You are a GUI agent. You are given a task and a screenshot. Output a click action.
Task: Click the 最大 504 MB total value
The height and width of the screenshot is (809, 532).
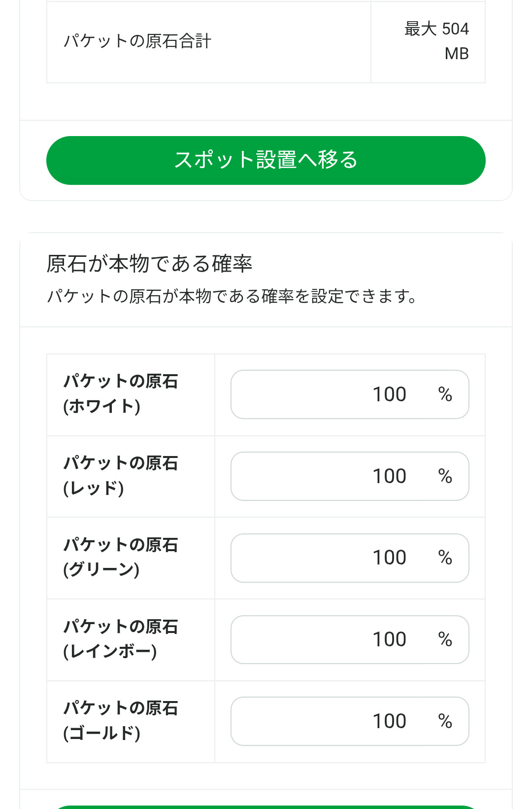click(436, 41)
